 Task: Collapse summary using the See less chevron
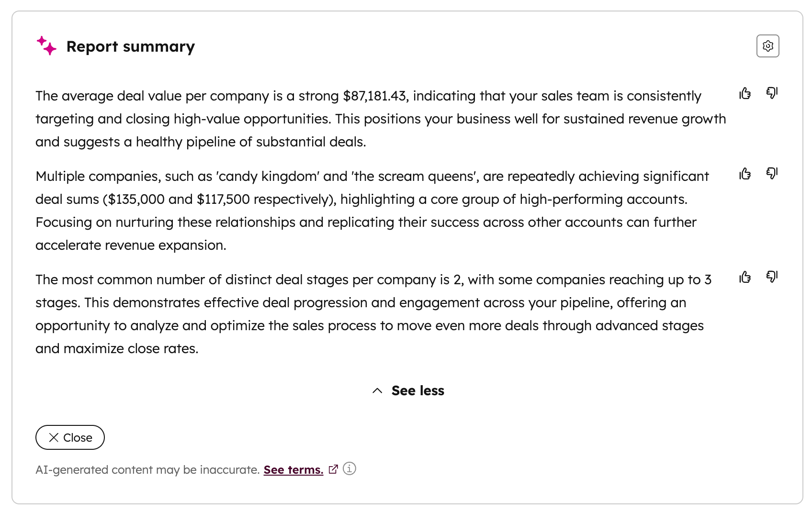(377, 391)
